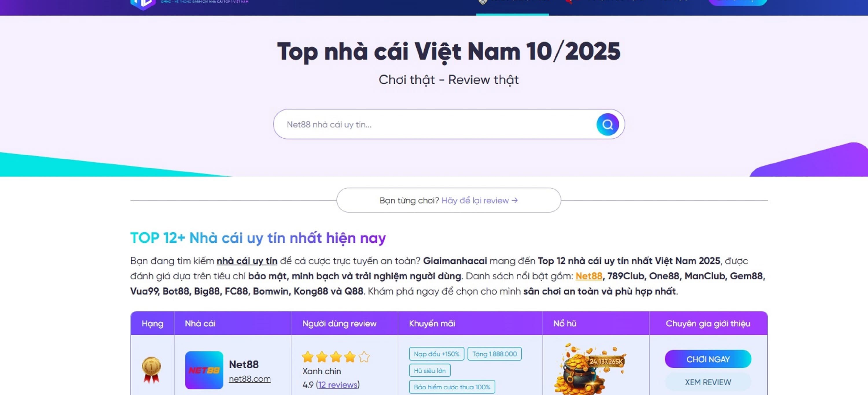Open the 12 reviews link

click(338, 385)
